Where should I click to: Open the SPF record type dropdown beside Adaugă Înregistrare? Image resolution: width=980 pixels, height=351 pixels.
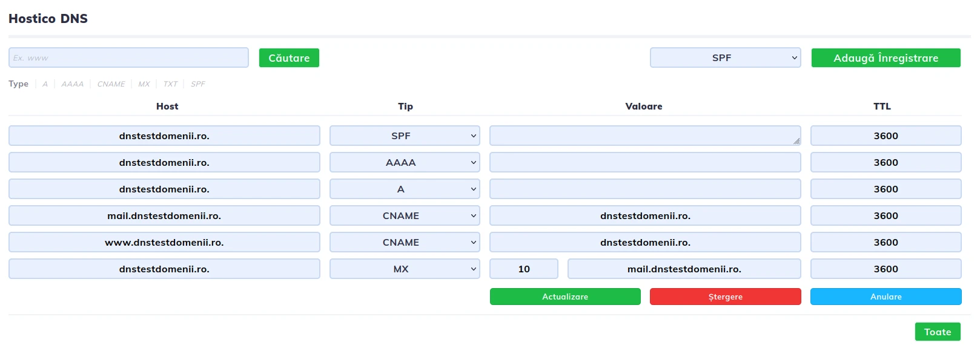click(725, 58)
